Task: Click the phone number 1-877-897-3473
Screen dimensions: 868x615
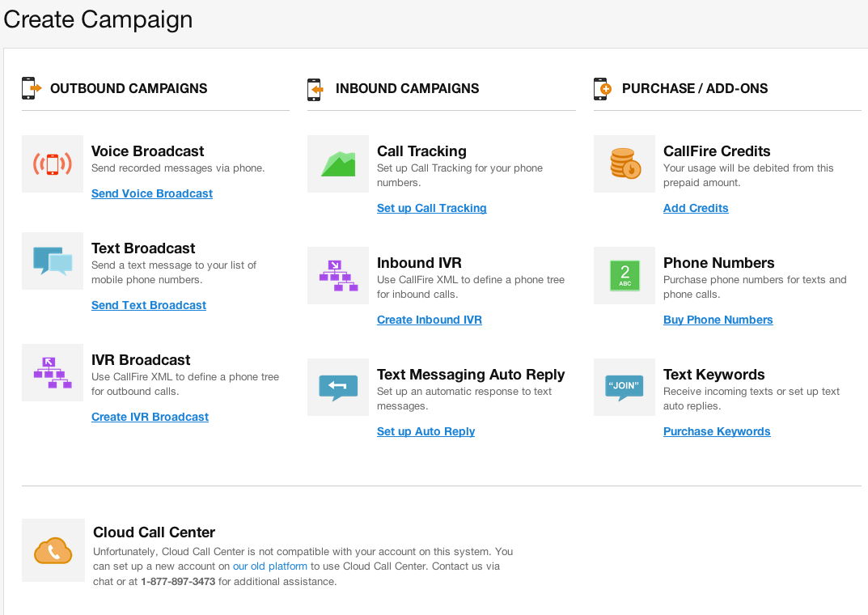Action: point(178,582)
